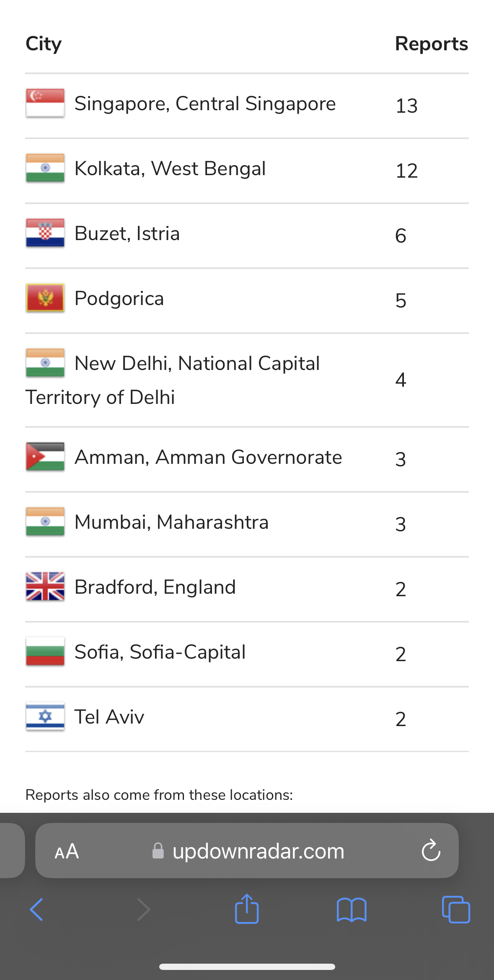Select the Tel Aviv row text
The image size is (494, 980).
click(x=109, y=716)
